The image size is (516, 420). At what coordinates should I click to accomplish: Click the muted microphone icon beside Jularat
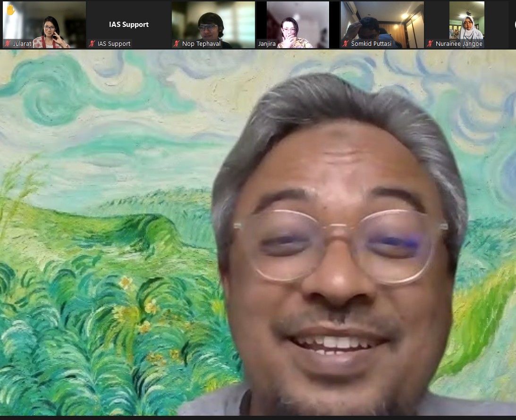point(8,43)
